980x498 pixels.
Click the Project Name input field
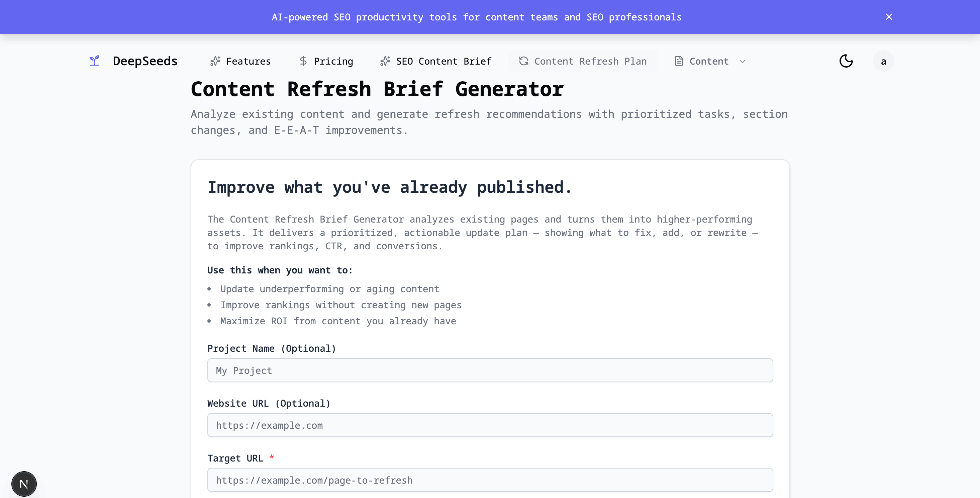pos(490,370)
